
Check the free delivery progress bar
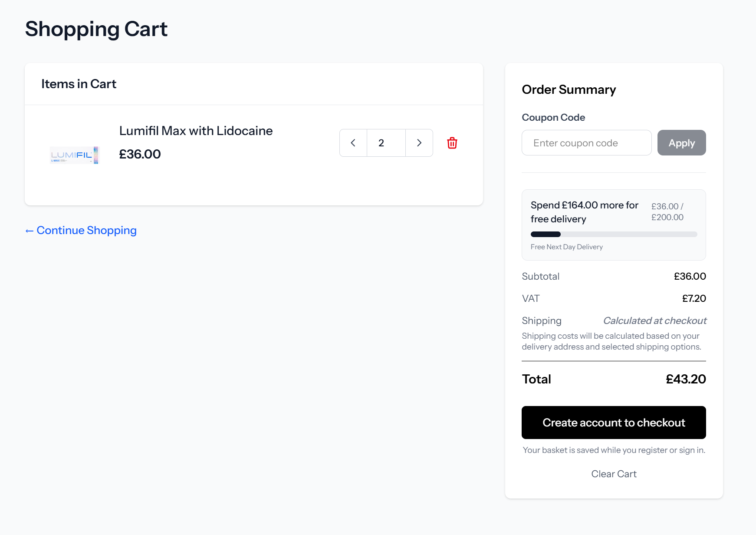(614, 234)
